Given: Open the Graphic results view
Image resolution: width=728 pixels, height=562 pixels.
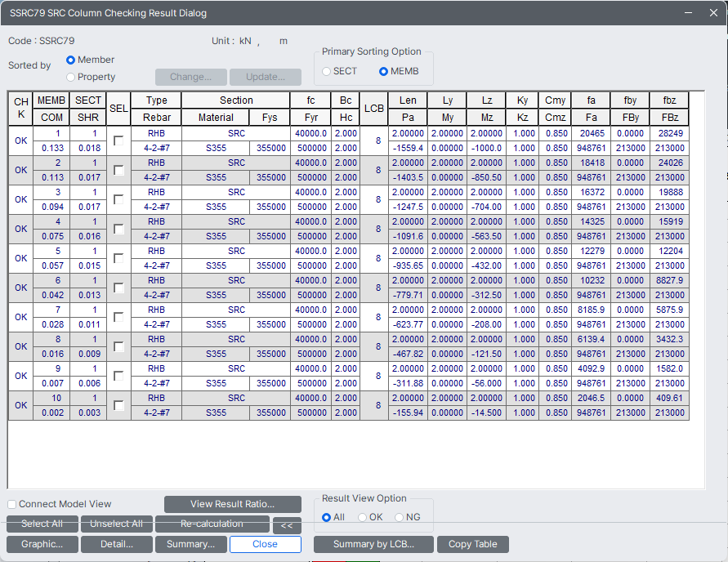Looking at the screenshot, I should pos(42,544).
